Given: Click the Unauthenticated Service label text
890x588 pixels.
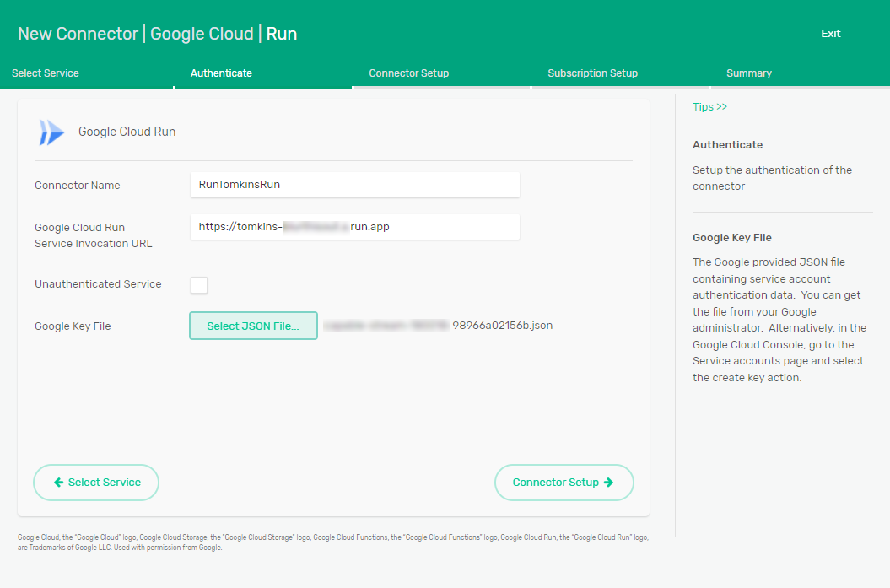Looking at the screenshot, I should (x=98, y=284).
